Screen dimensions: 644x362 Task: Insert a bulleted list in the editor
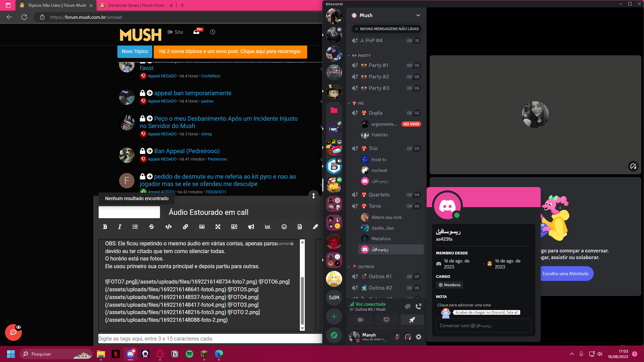[x=135, y=227]
